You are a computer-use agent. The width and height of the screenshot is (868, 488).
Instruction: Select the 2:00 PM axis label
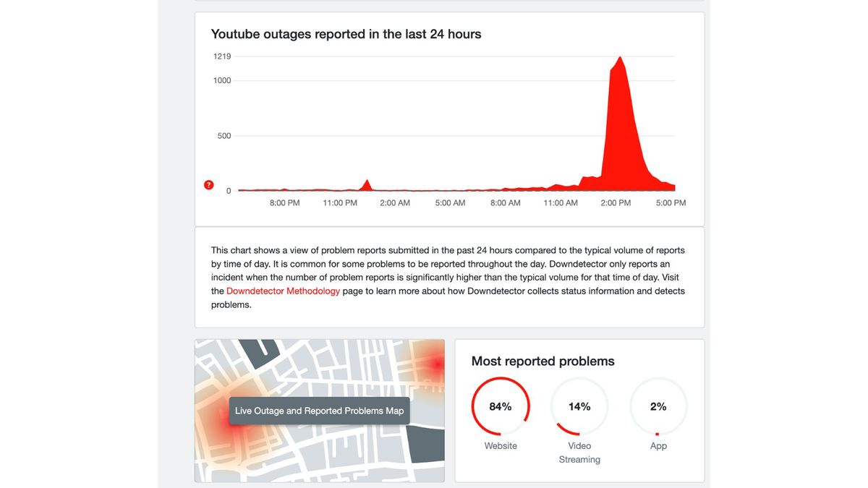point(615,203)
